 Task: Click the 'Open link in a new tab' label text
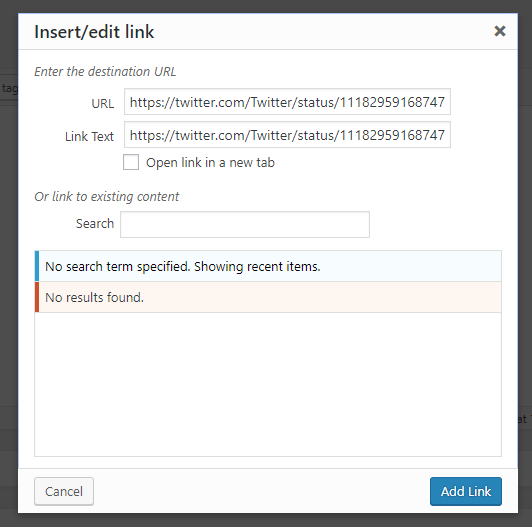210,163
